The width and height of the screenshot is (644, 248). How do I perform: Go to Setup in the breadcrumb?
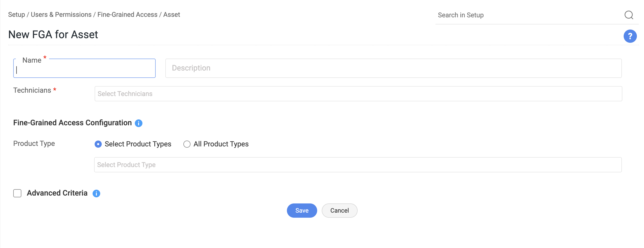(16, 15)
